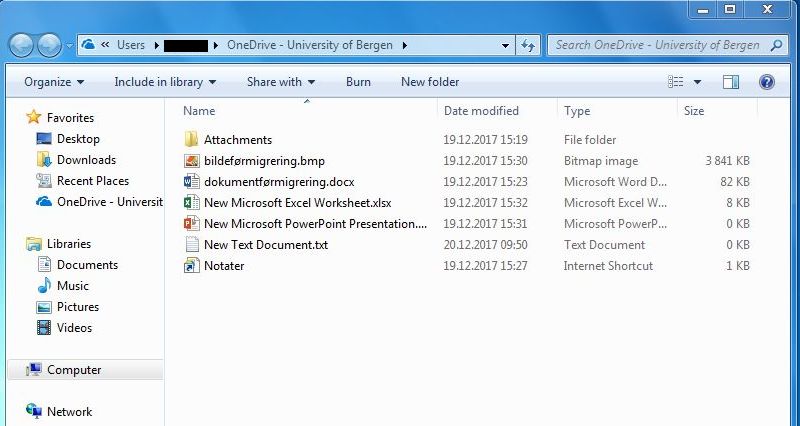
Task: Select the dokumentførmigrering.docx Word file
Action: click(278, 182)
